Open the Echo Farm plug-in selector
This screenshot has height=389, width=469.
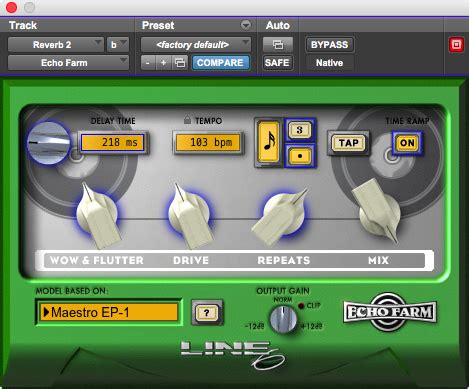[x=68, y=63]
